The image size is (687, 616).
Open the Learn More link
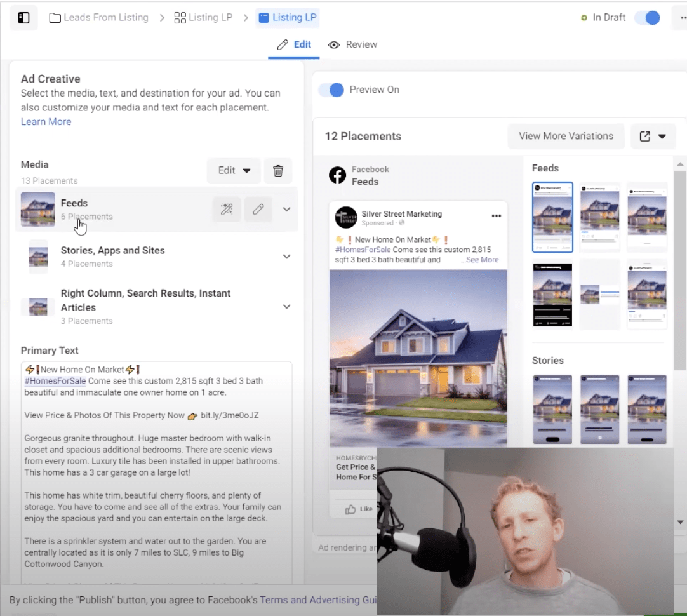coord(46,122)
